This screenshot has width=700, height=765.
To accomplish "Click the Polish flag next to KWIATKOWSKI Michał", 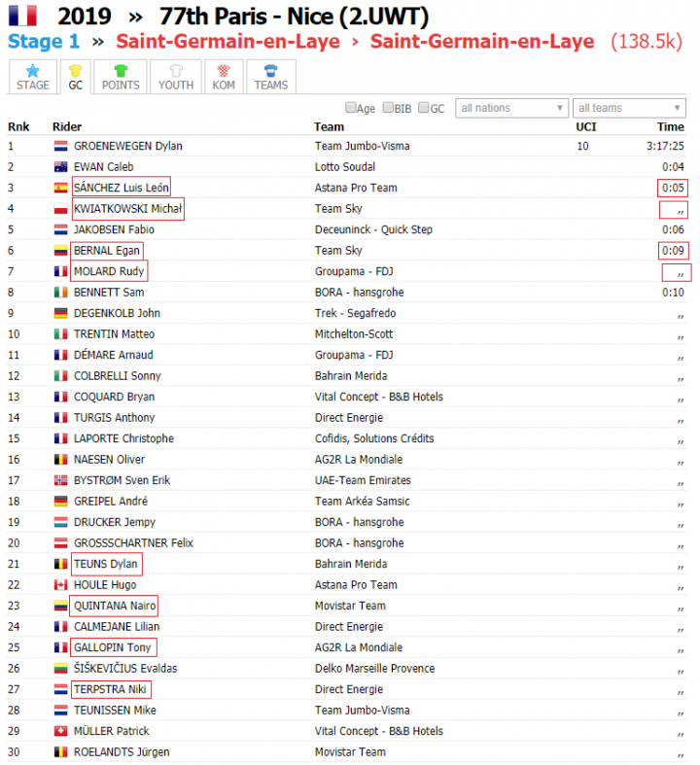I will tap(60, 209).
